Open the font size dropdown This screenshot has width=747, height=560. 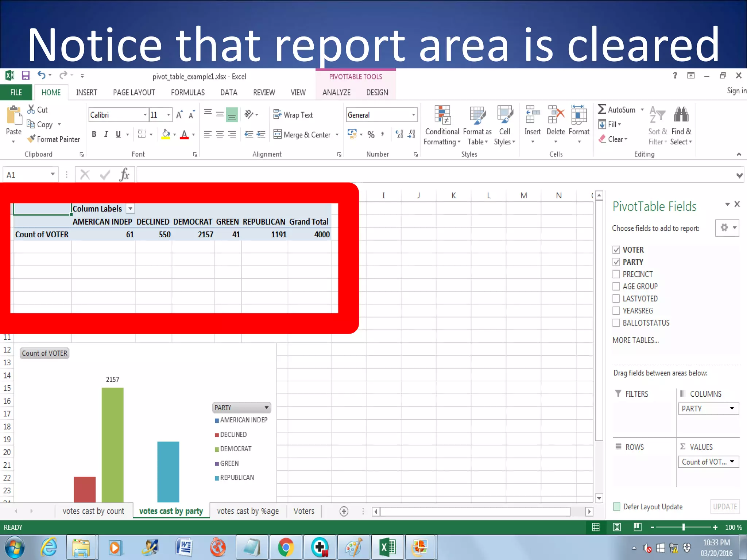tap(169, 115)
